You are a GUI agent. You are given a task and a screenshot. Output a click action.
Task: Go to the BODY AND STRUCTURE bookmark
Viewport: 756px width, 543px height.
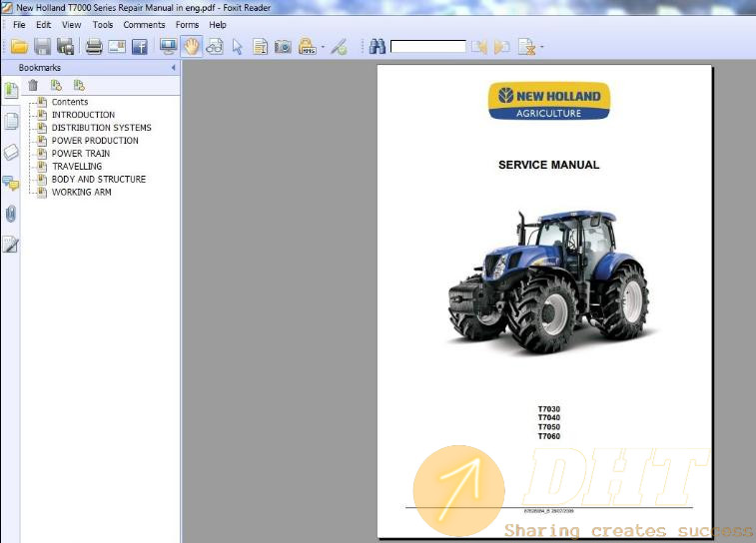point(99,180)
